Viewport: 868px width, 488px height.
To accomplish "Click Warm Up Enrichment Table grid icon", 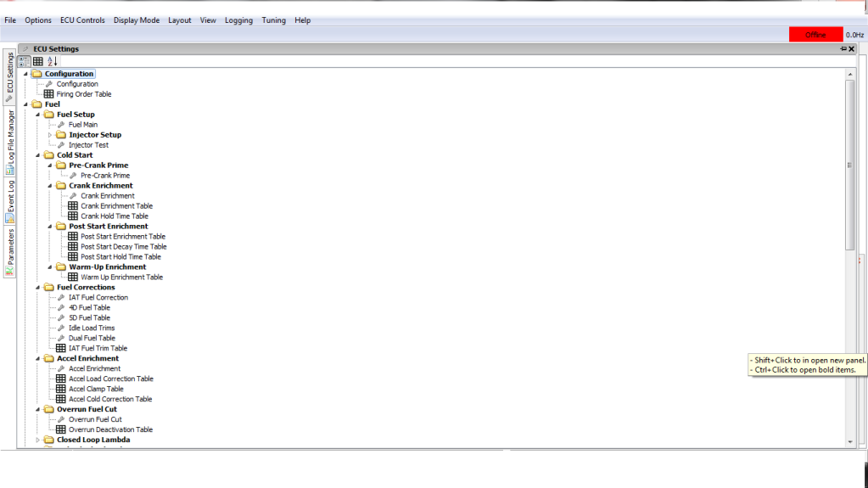I will click(x=73, y=277).
